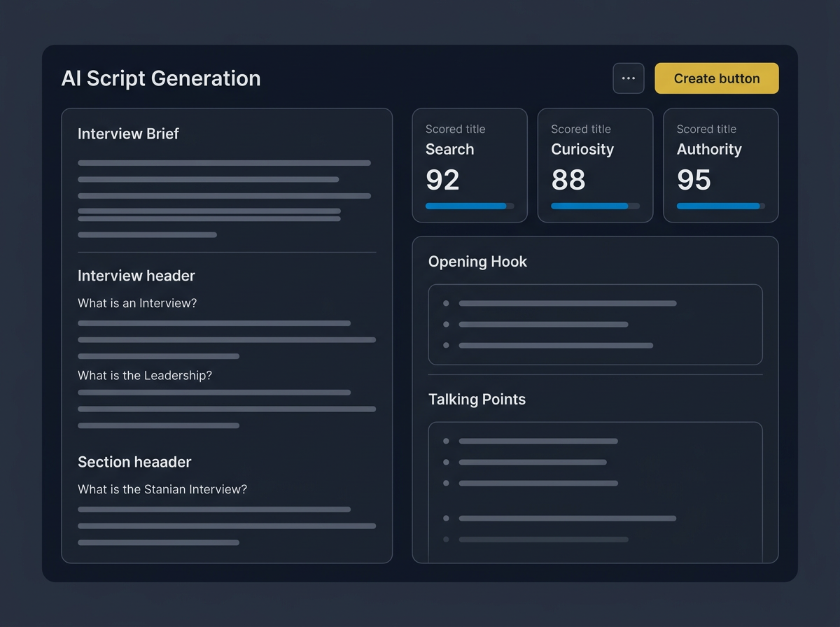
Task: Select the question 'What is an Interview?'
Action: click(137, 303)
